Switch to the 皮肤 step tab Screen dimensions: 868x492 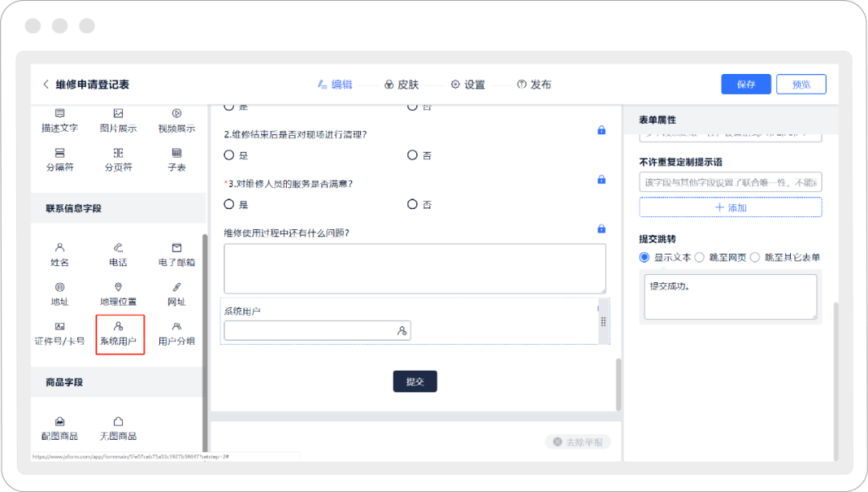pyautogui.click(x=401, y=84)
